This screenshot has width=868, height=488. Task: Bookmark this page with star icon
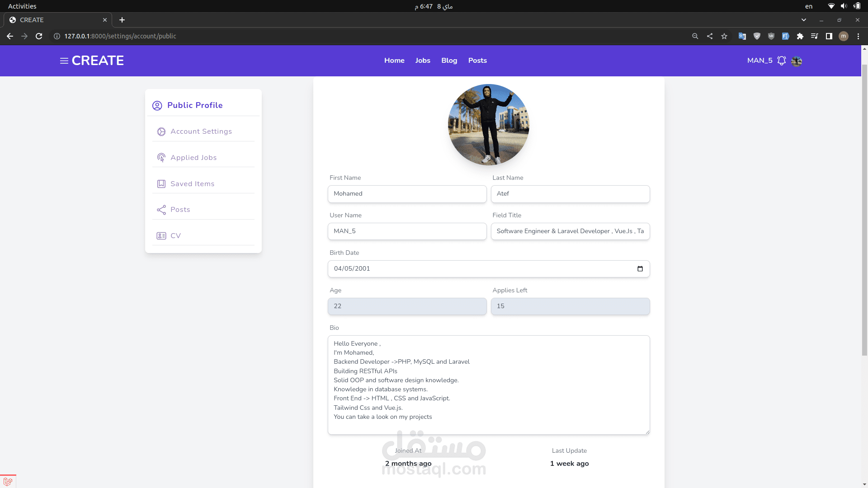tap(724, 36)
